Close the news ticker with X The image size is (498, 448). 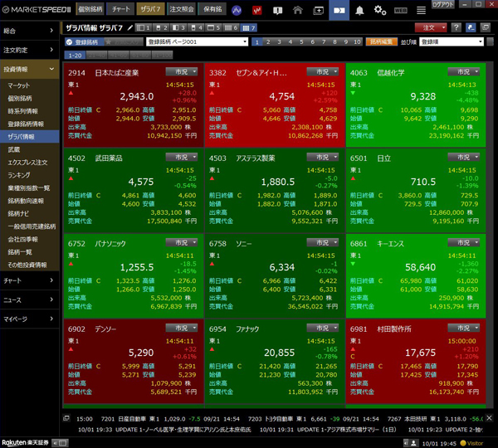490,418
